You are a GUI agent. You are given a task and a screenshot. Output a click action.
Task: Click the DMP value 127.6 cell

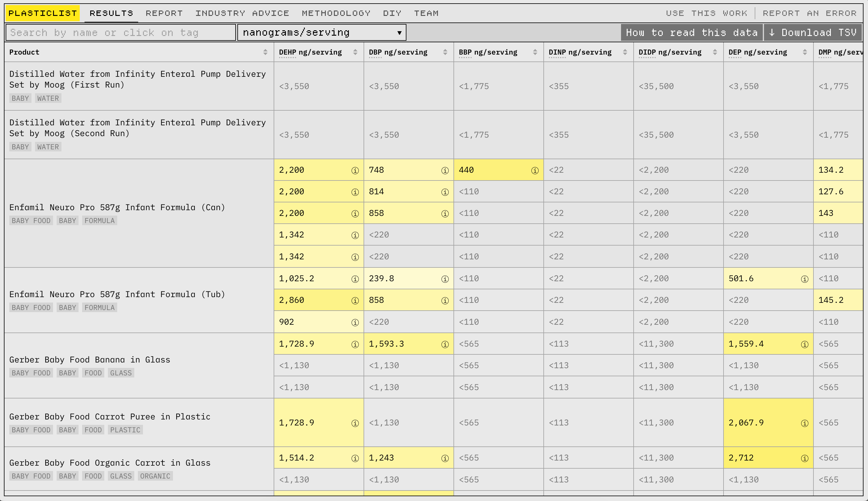(838, 192)
